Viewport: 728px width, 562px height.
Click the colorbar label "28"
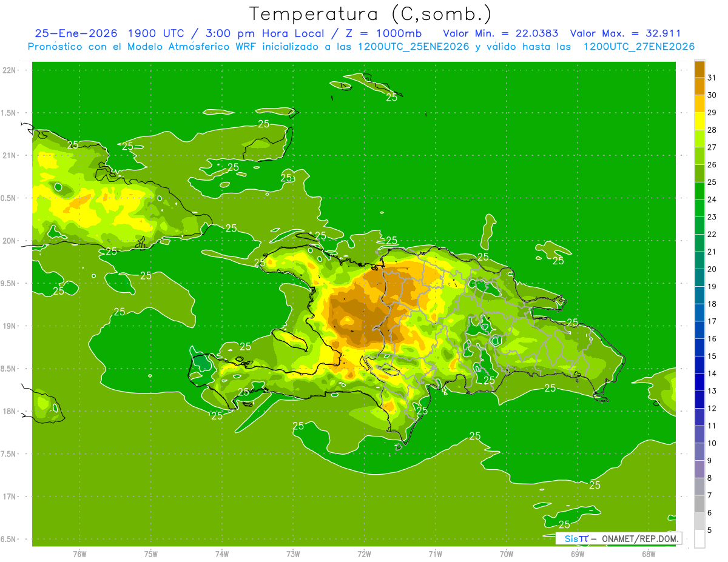coord(712,130)
